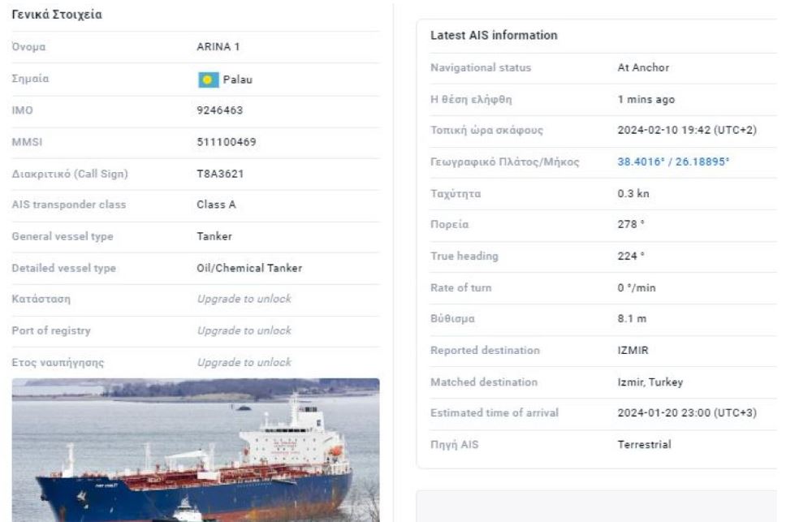Click the Class A transponder value
The image size is (812, 522).
click(x=216, y=205)
